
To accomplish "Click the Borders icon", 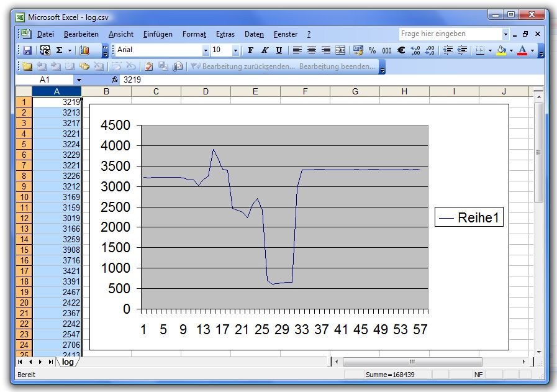I will tap(480, 50).
